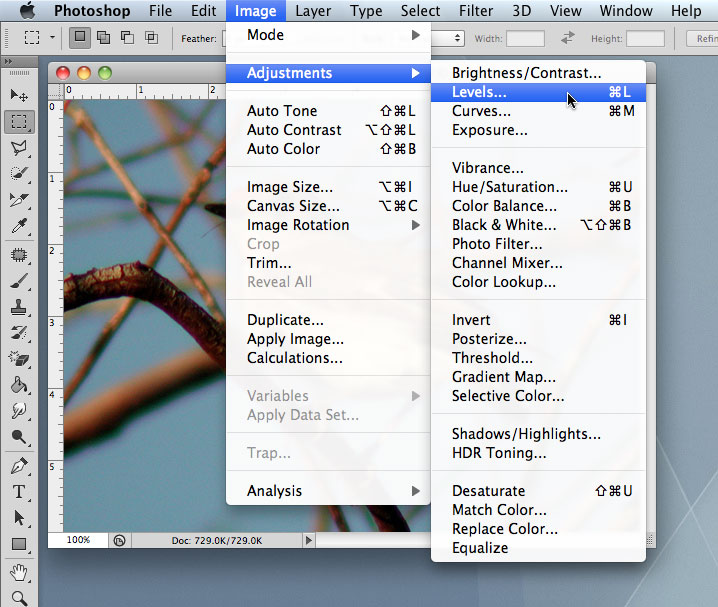Viewport: 718px width, 607px height.
Task: Choose Hue/Saturation adjustment
Action: pyautogui.click(x=538, y=187)
